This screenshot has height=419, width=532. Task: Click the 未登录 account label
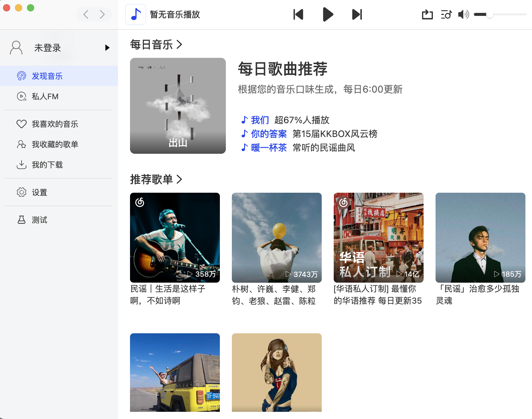click(48, 48)
